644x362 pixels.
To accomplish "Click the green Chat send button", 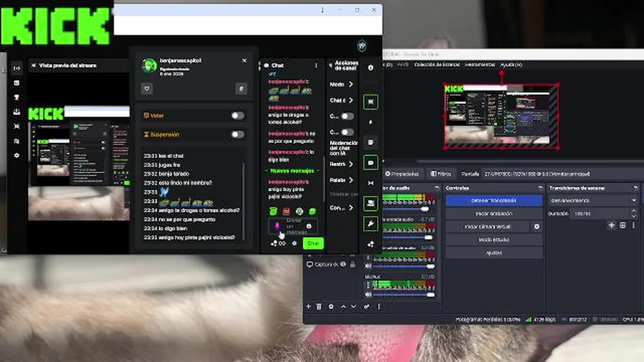I will click(313, 243).
